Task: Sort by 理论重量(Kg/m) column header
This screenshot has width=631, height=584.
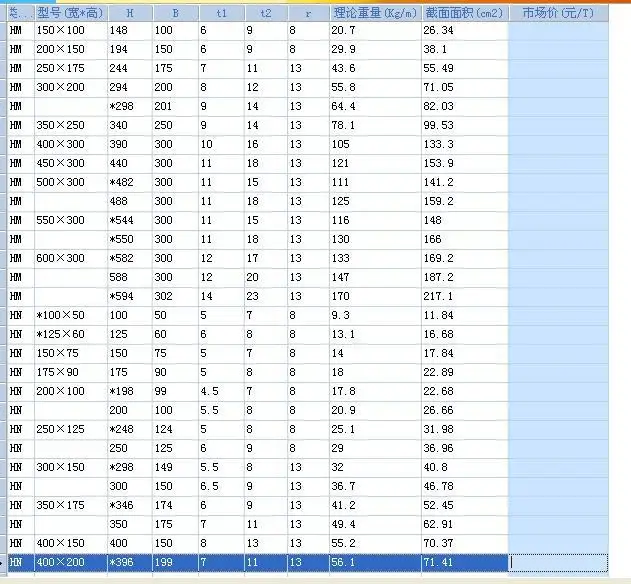Action: click(375, 13)
